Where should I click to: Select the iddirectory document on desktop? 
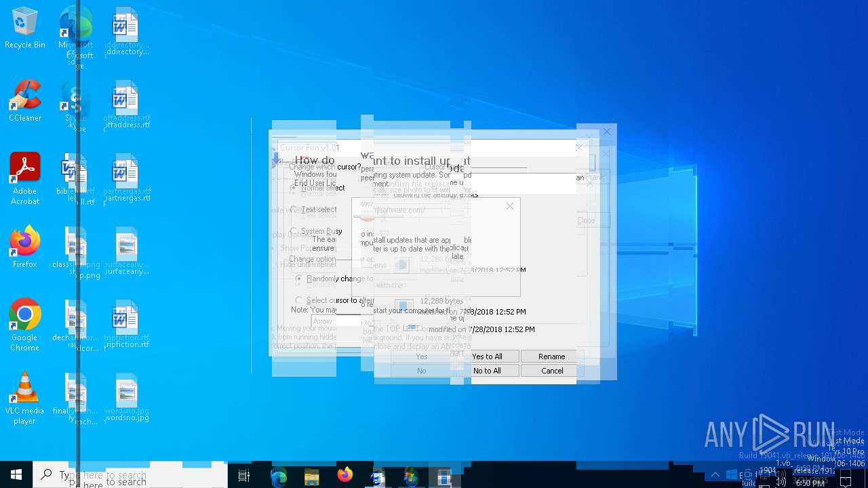[x=126, y=33]
